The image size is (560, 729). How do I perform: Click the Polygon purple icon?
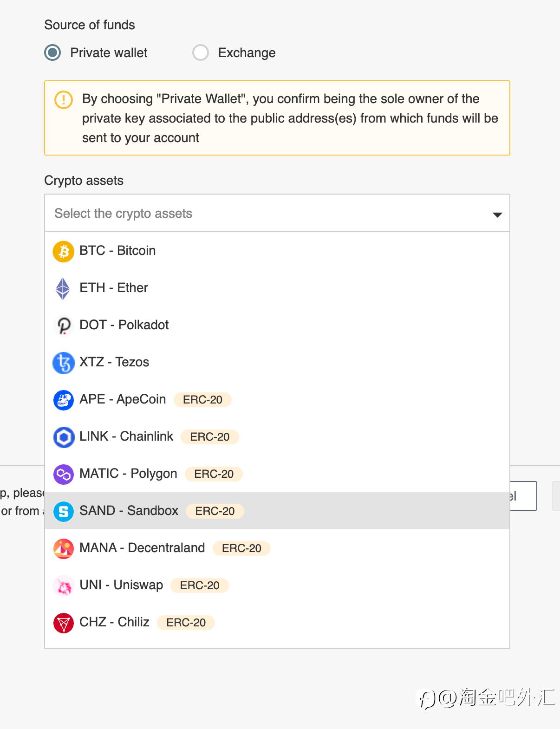64,474
